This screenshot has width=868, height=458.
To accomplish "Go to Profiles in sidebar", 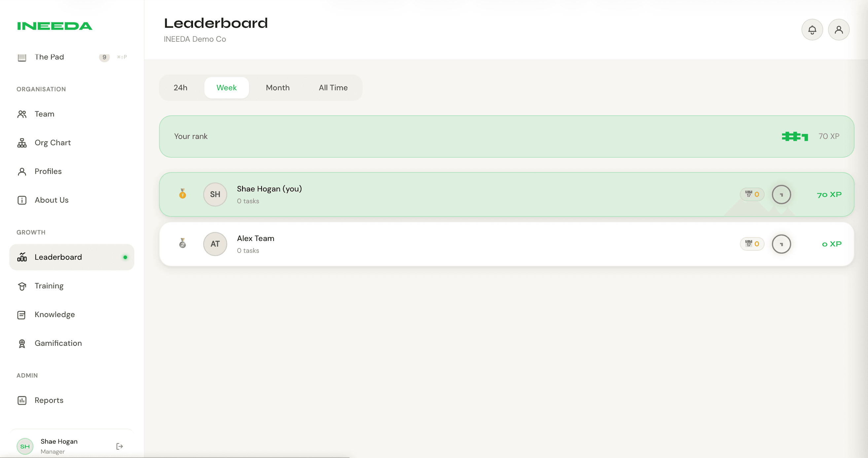I will 48,171.
